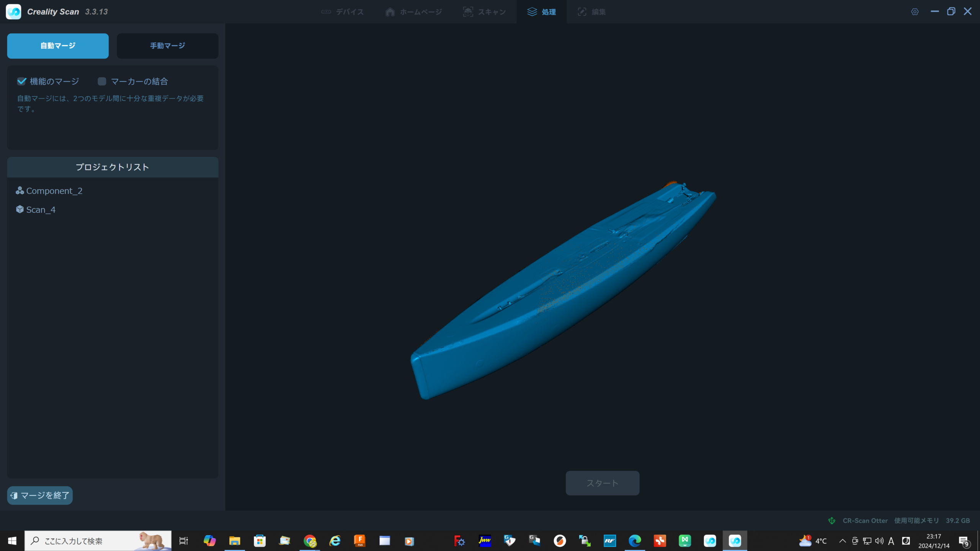Open the 編集 tab
The height and width of the screenshot is (551, 980).
click(591, 12)
